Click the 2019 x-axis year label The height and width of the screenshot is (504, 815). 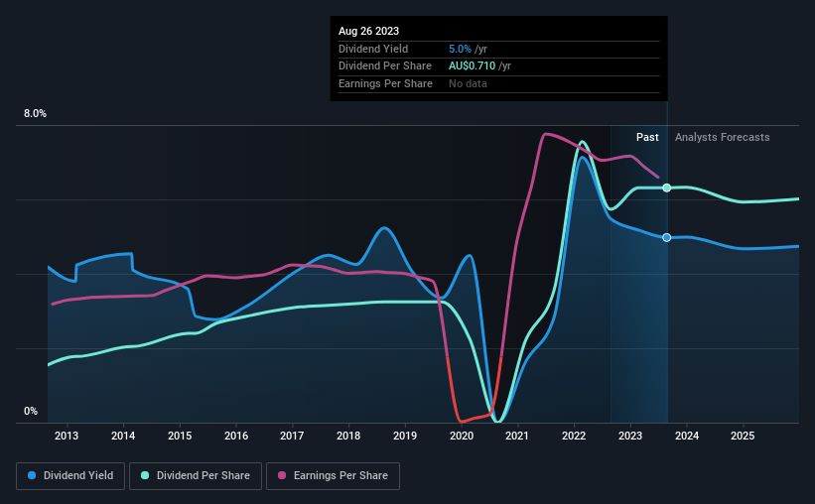tap(405, 436)
